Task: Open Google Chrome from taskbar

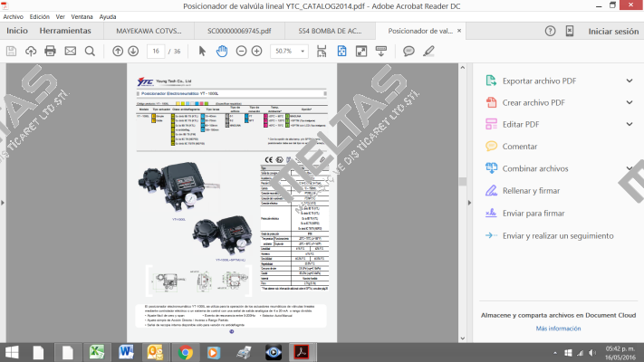Action: coord(186,353)
